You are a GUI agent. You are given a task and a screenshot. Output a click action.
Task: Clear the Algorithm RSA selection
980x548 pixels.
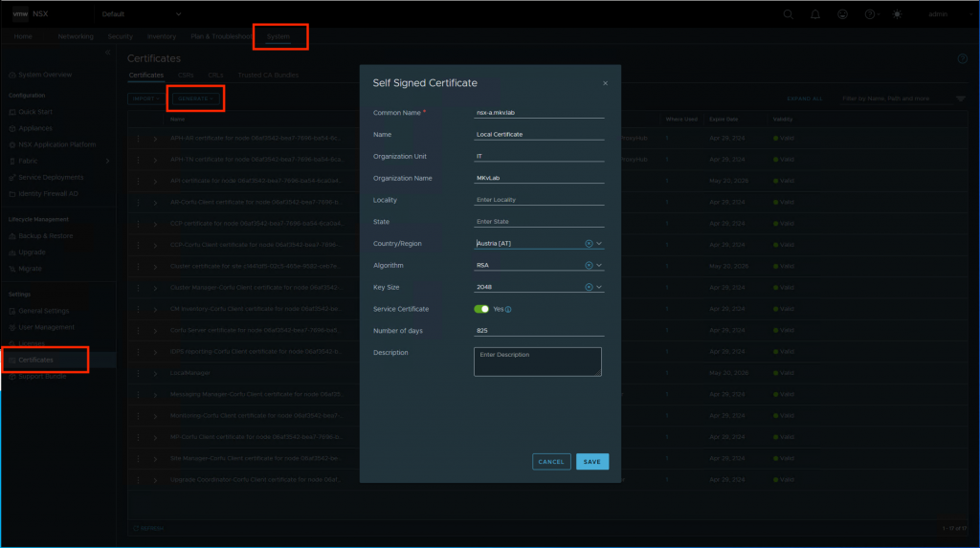click(x=589, y=265)
